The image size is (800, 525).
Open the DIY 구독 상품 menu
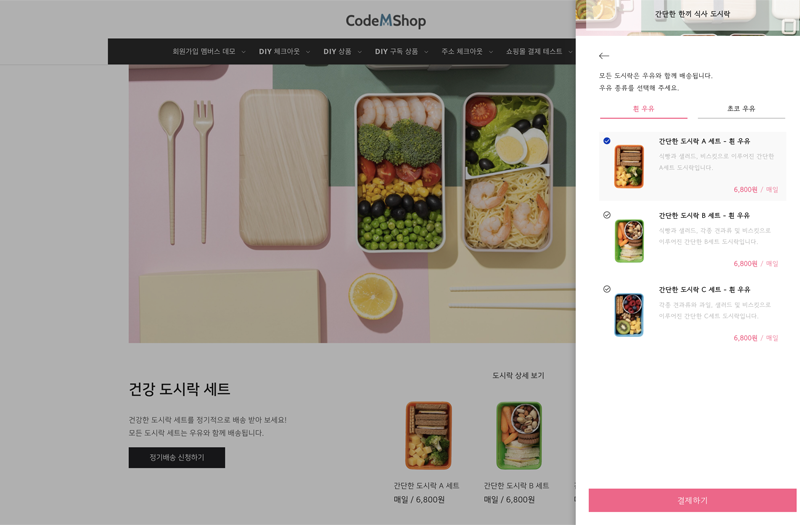click(x=402, y=52)
